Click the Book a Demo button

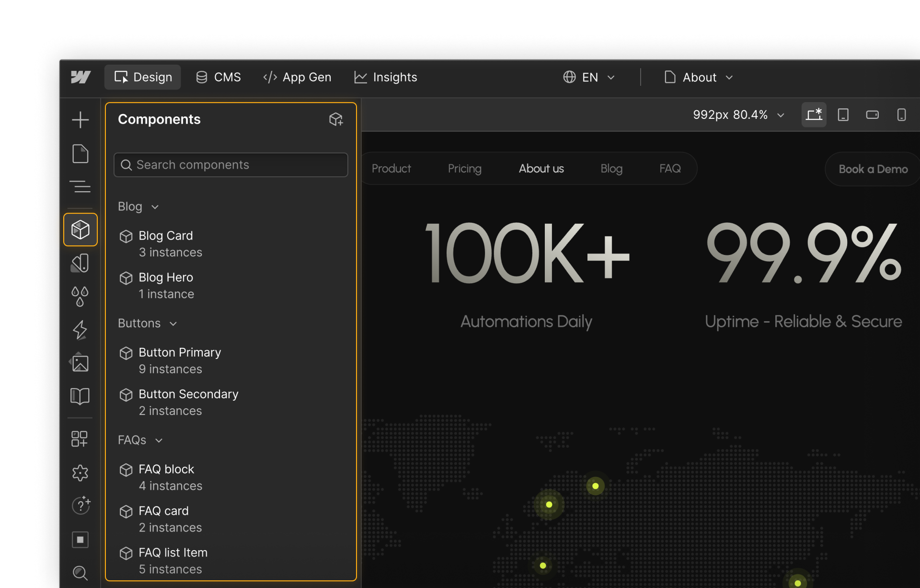(873, 169)
